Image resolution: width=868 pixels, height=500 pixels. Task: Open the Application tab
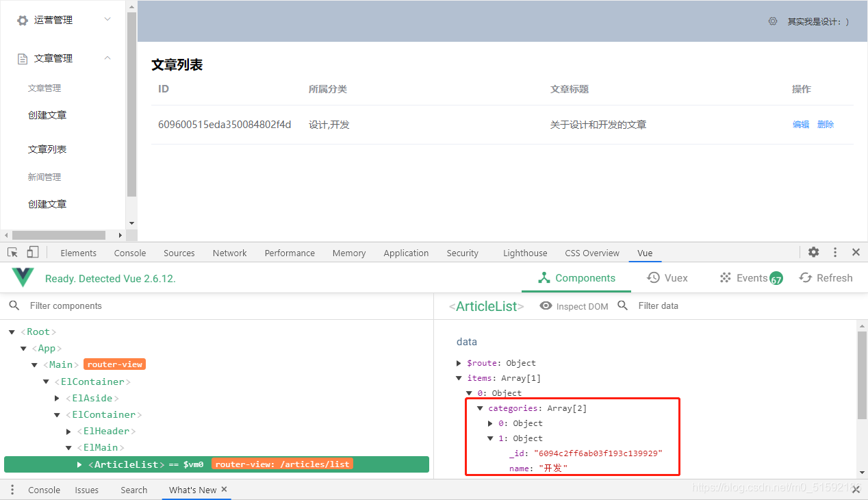(x=406, y=253)
